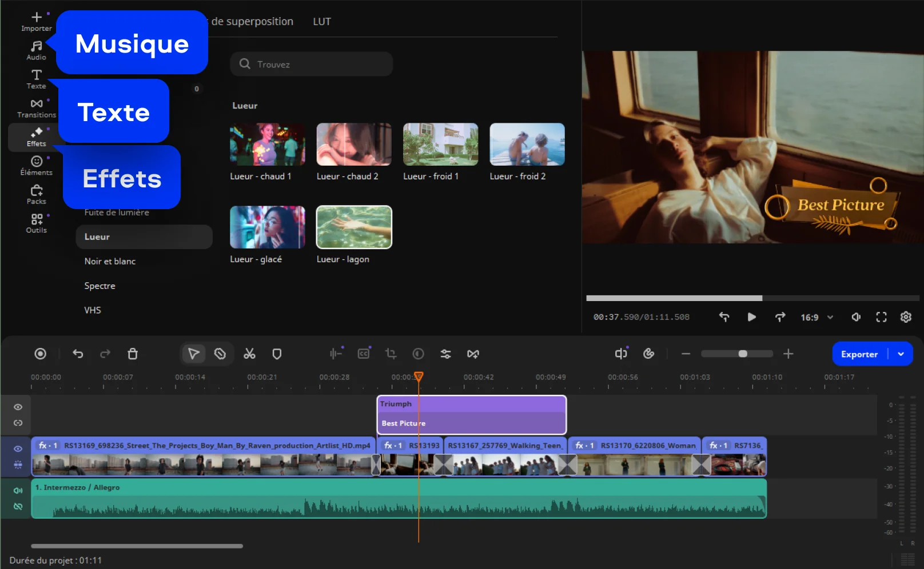Enter fullscreen preview mode
This screenshot has width=924, height=569.
tap(881, 317)
